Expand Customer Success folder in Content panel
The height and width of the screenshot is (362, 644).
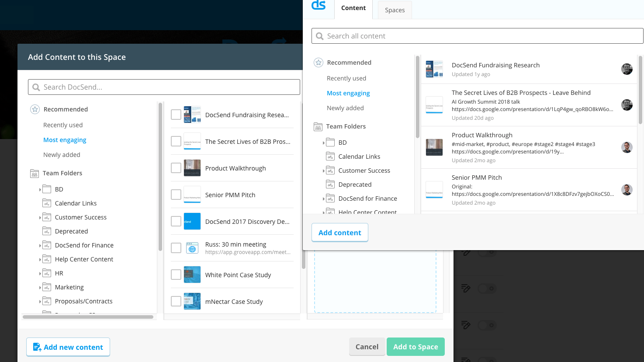(323, 171)
